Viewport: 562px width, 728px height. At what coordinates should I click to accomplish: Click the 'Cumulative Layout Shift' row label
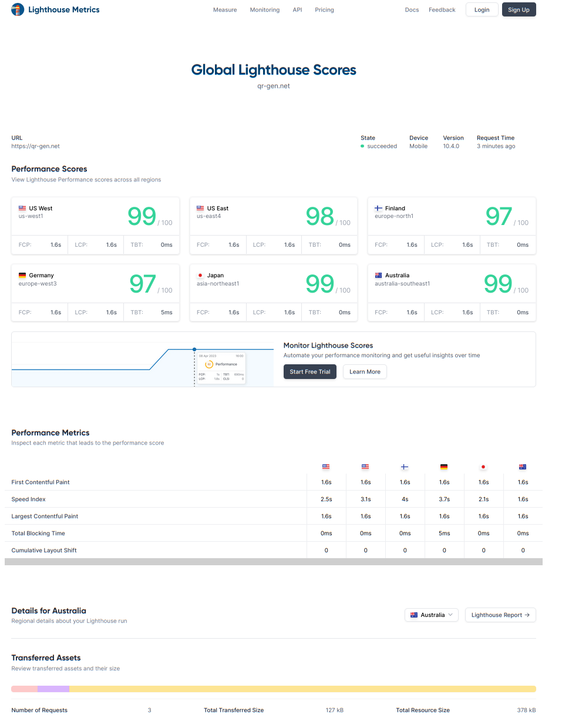44,551
